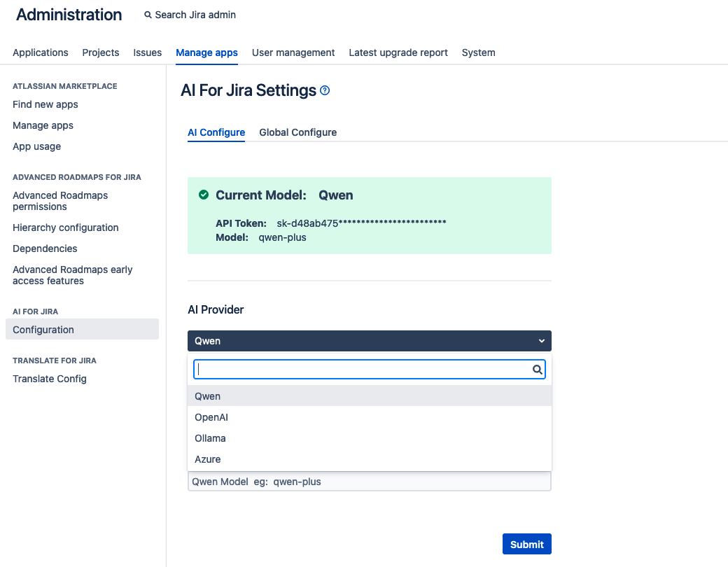The width and height of the screenshot is (728, 567).
Task: Click the qwen-plus model value
Action: pos(282,237)
